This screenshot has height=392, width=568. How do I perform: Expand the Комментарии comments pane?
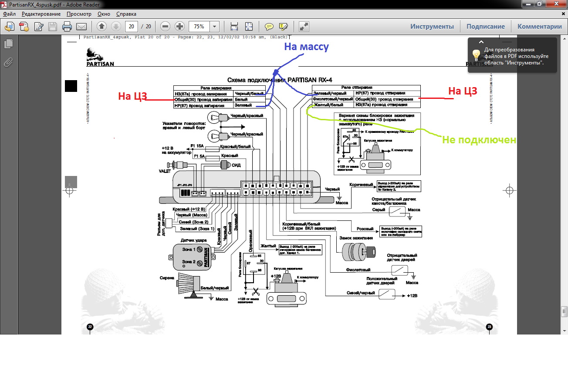tap(539, 27)
